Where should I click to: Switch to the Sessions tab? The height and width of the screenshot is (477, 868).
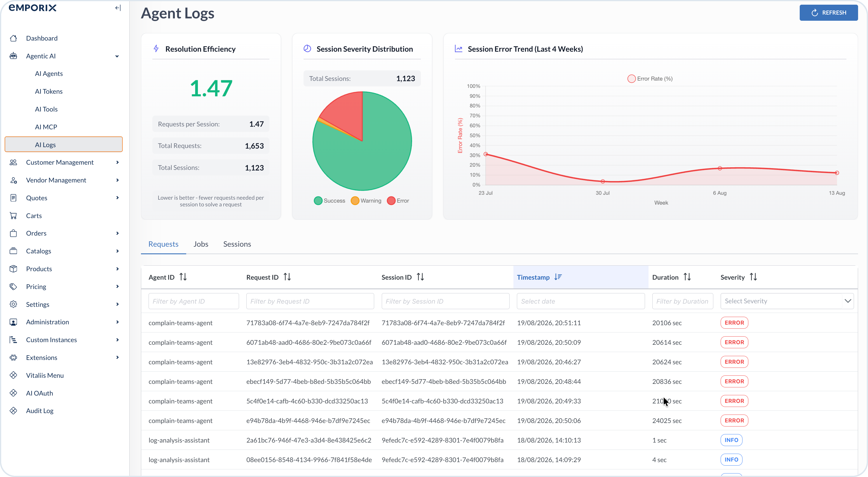[237, 244]
